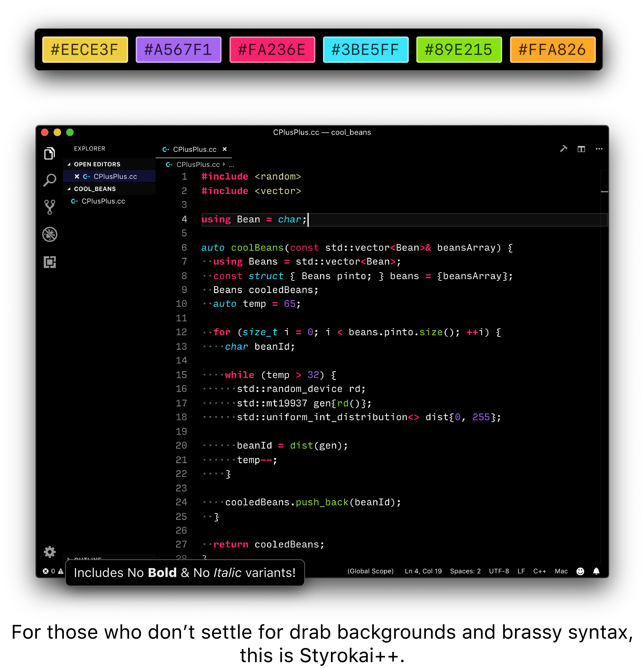This screenshot has height=668, width=644.
Task: Click the Spaces: 2 indentation setting
Action: pos(465,571)
